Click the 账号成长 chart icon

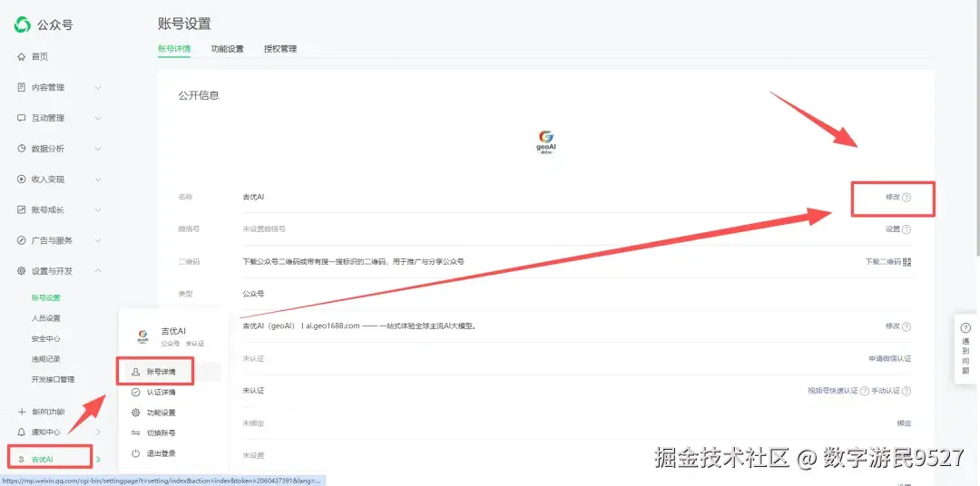tap(22, 209)
